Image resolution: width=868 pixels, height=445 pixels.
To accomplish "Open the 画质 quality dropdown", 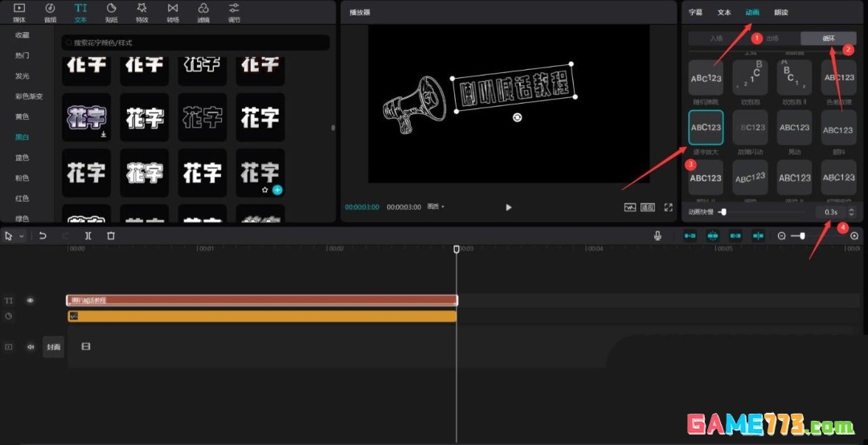I will coord(436,207).
